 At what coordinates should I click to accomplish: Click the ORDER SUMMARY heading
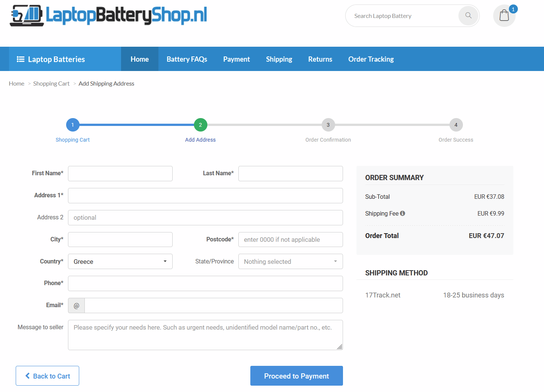click(x=395, y=178)
